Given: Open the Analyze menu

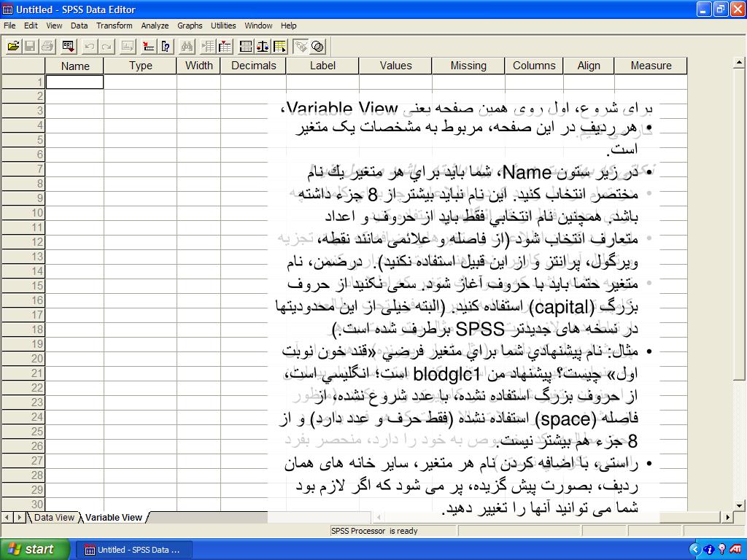Looking at the screenshot, I should click(155, 26).
